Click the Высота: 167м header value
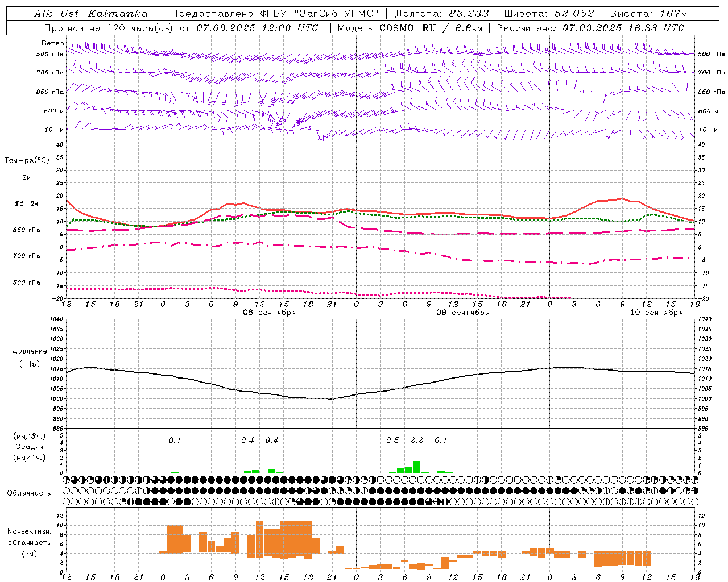 click(x=648, y=14)
